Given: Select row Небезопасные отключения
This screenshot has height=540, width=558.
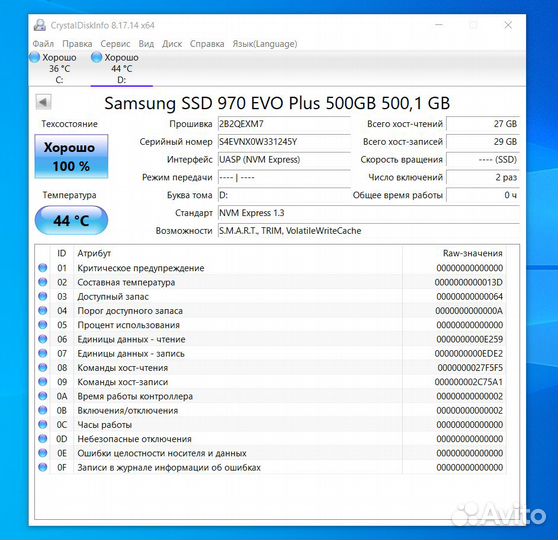Looking at the screenshot, I should click(270, 439).
